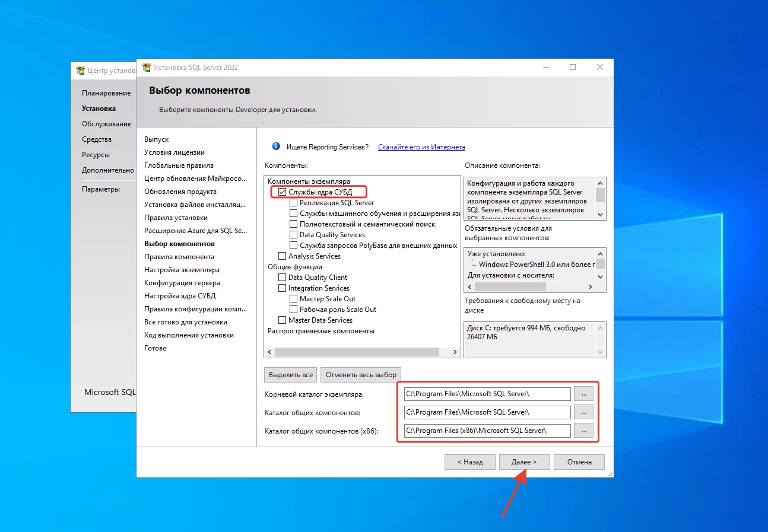Select the Планирование item in left sidebar

tap(106, 93)
